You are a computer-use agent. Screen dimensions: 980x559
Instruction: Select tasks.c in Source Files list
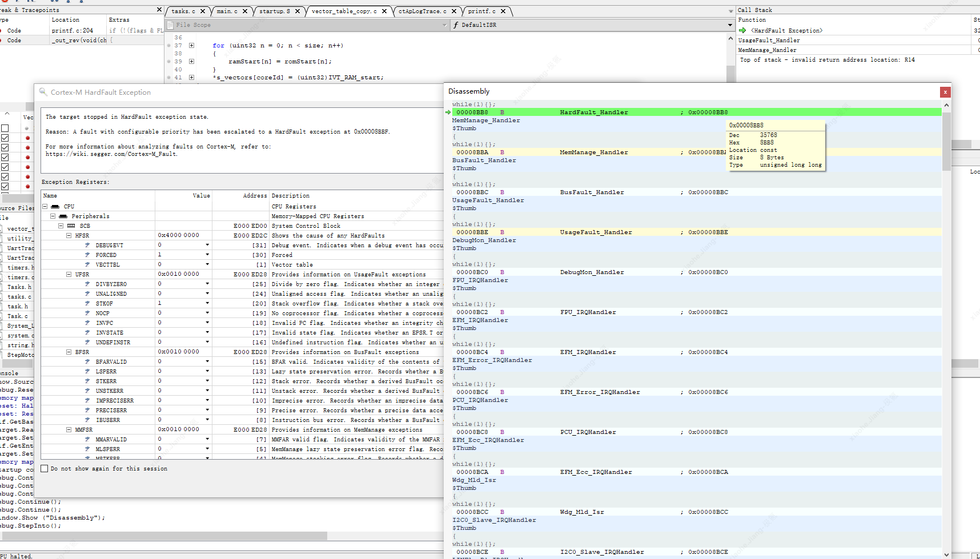point(19,297)
